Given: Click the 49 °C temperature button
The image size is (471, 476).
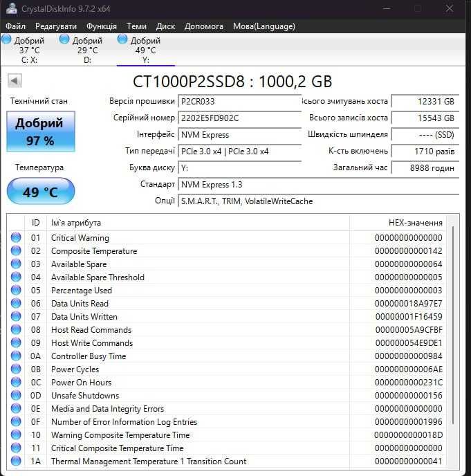Looking at the screenshot, I should point(41,191).
